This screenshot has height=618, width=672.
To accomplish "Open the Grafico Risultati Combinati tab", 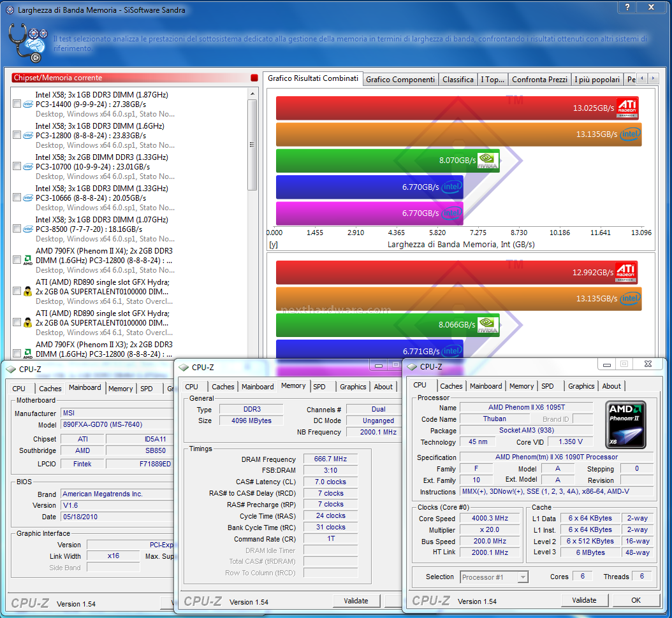I will click(313, 78).
